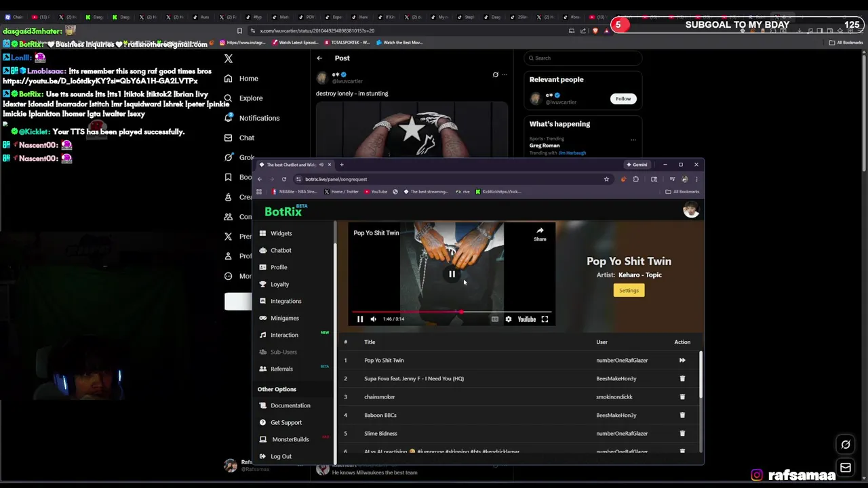The height and width of the screenshot is (488, 868).
Task: Open MonsterBuilds link in sidebar
Action: [290, 439]
